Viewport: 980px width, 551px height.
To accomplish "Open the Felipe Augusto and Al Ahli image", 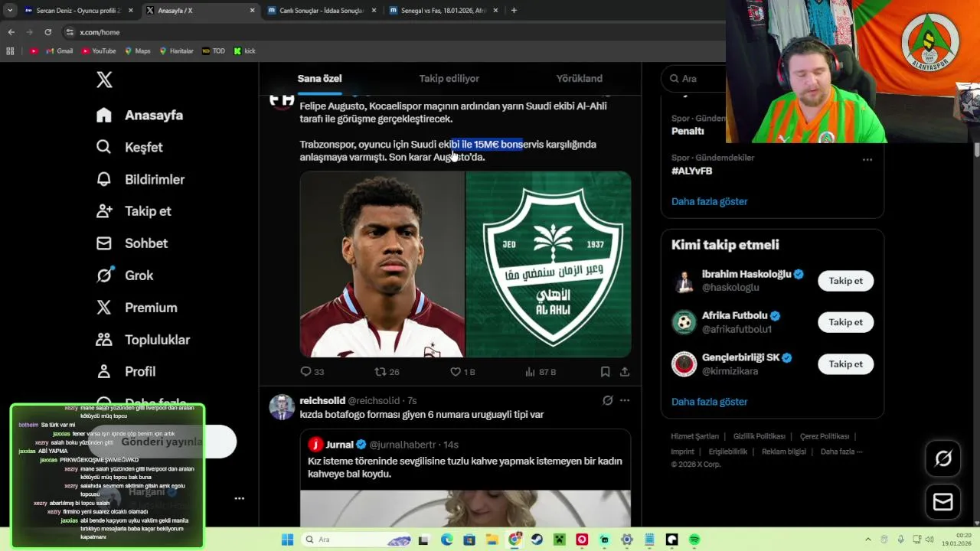I will point(465,264).
